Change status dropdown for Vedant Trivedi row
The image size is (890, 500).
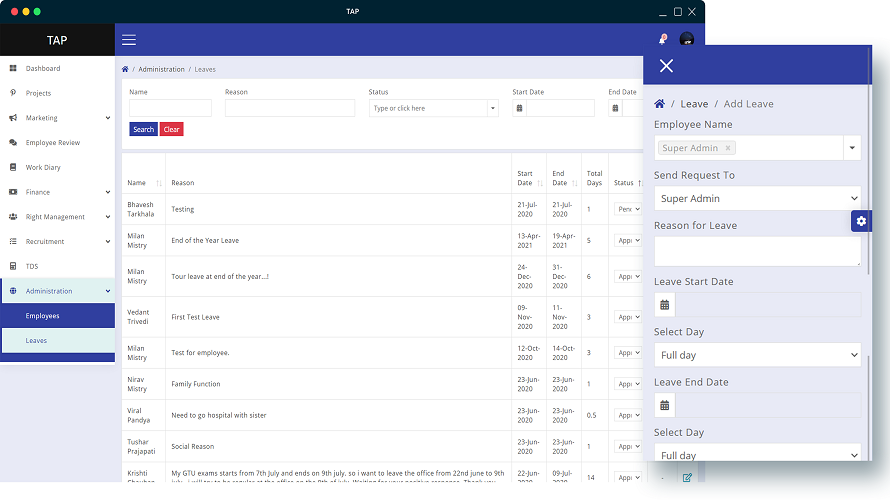pos(628,317)
